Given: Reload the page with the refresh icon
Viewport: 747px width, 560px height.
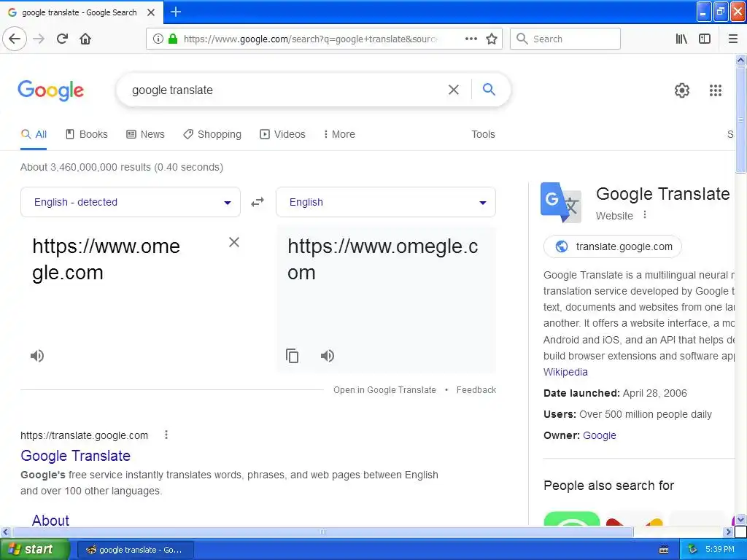Looking at the screenshot, I should point(63,39).
